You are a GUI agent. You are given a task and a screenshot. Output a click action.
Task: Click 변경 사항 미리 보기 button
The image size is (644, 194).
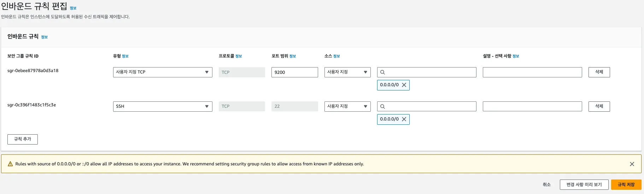[584, 185]
